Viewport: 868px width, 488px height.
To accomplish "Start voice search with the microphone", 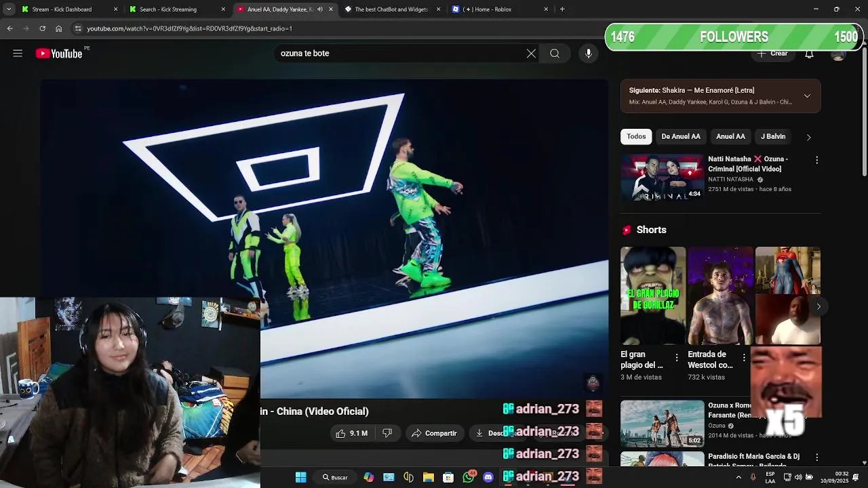I will coord(589,54).
